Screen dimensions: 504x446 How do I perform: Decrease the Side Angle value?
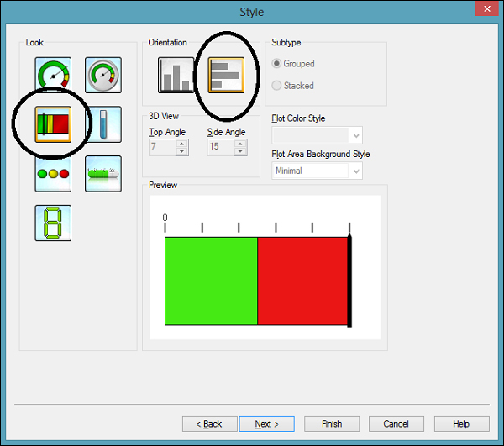click(240, 151)
